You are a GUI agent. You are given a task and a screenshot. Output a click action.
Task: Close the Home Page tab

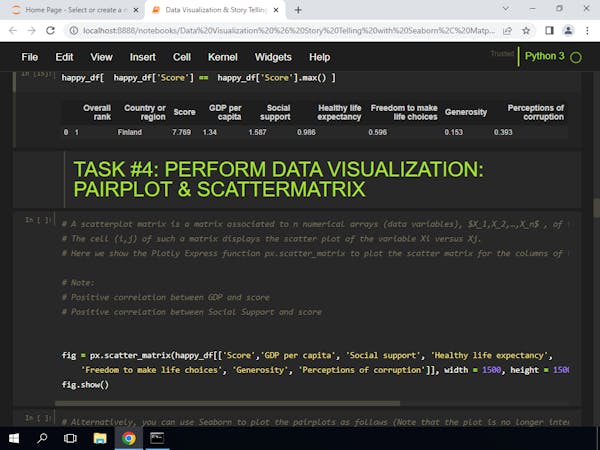pos(136,10)
